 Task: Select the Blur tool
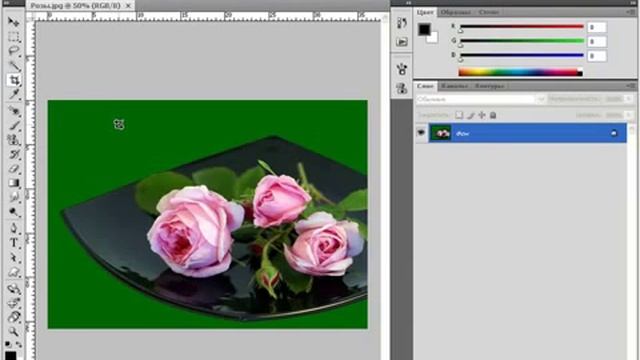click(14, 198)
